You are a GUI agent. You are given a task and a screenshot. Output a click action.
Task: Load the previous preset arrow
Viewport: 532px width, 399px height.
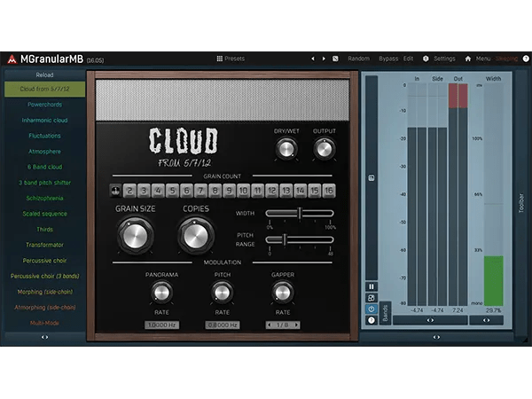[313, 59]
